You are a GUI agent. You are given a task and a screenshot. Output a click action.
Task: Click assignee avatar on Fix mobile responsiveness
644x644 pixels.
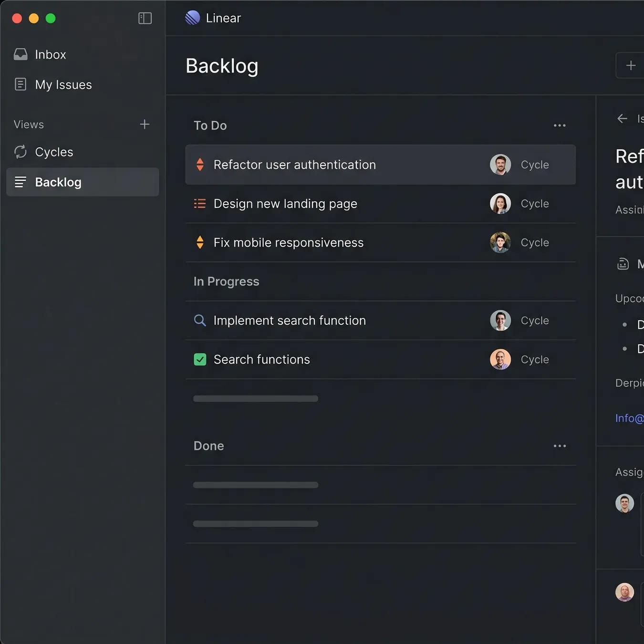click(500, 242)
